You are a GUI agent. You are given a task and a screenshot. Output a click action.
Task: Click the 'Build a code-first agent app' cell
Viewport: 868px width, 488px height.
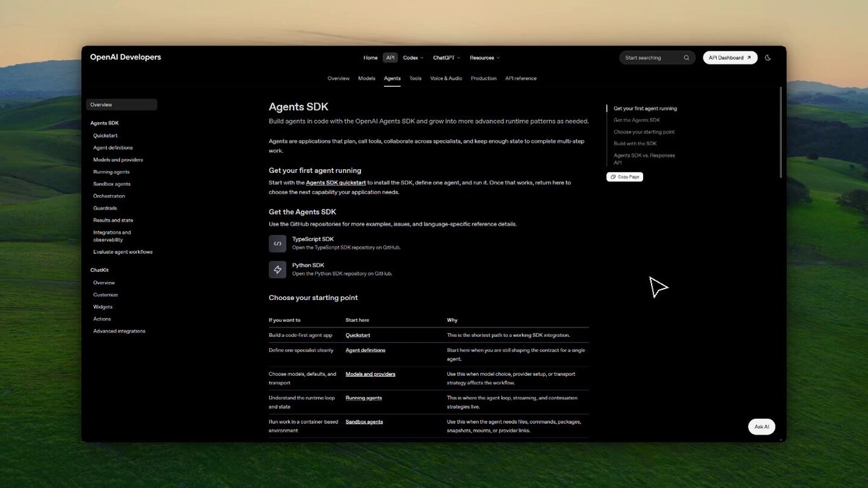[301, 335]
